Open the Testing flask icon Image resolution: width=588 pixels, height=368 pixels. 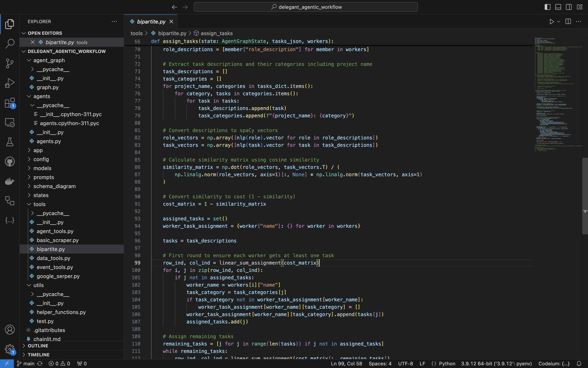[10, 142]
